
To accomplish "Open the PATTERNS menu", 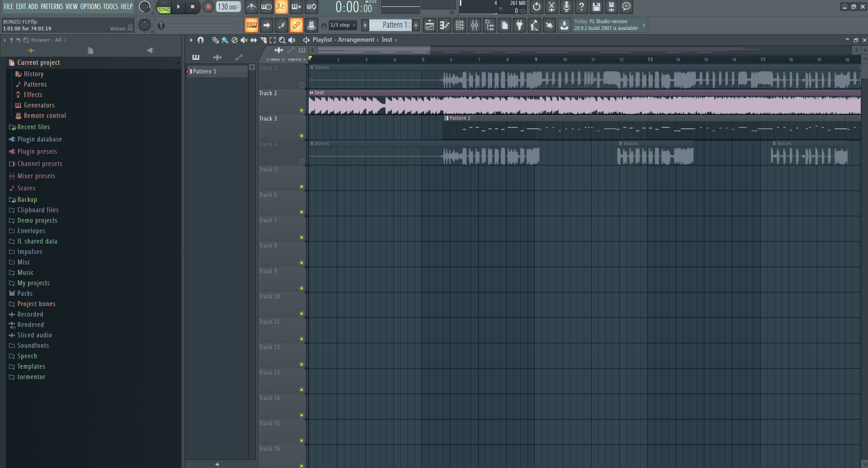I will coord(52,6).
